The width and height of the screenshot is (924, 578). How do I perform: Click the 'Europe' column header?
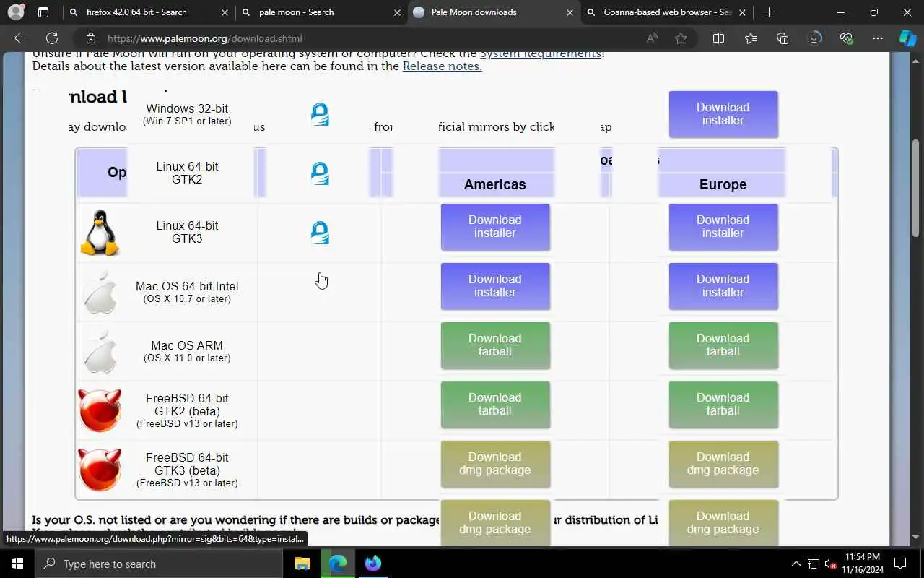[723, 184]
